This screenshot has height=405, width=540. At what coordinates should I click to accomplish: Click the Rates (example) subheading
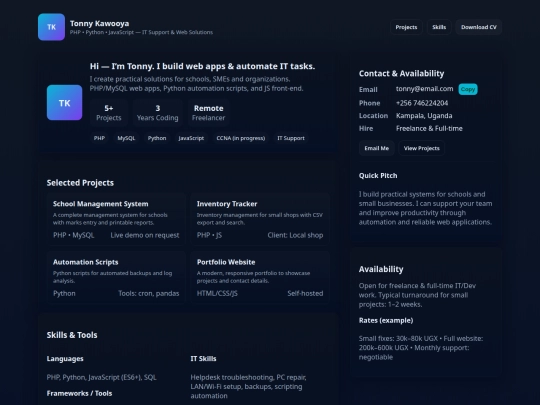(x=386, y=320)
